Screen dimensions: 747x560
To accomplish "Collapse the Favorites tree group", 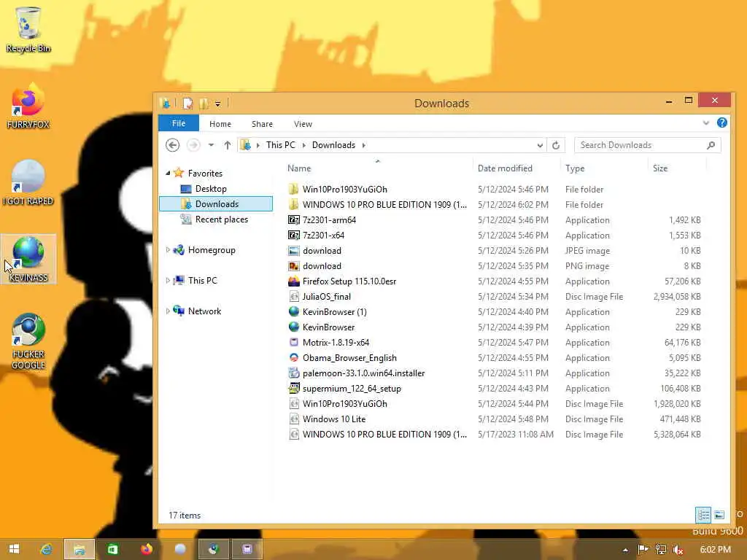I will (168, 174).
